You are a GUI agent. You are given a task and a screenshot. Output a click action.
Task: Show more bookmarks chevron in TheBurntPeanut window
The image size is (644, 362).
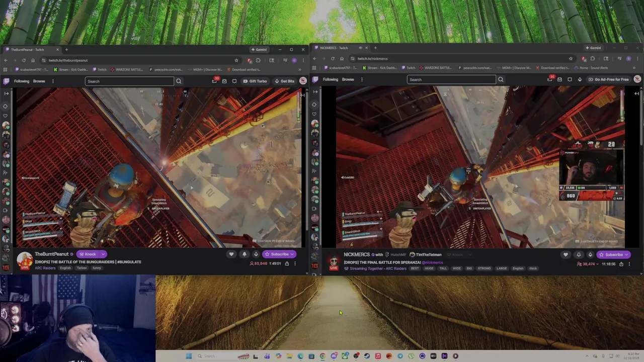pyautogui.click(x=299, y=69)
